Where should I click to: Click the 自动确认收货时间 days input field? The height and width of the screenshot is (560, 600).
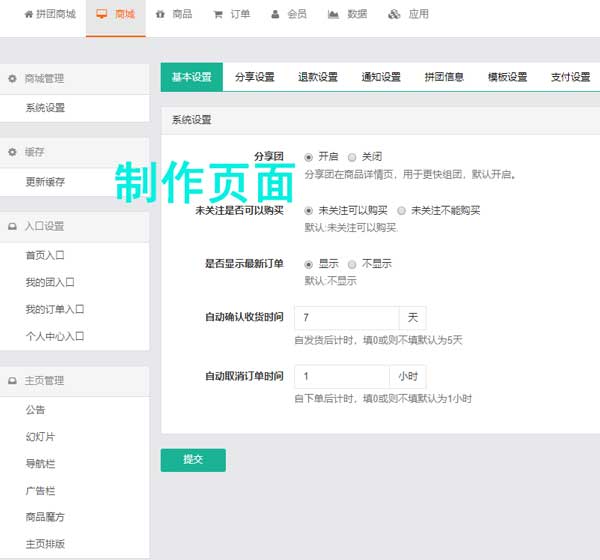click(347, 318)
